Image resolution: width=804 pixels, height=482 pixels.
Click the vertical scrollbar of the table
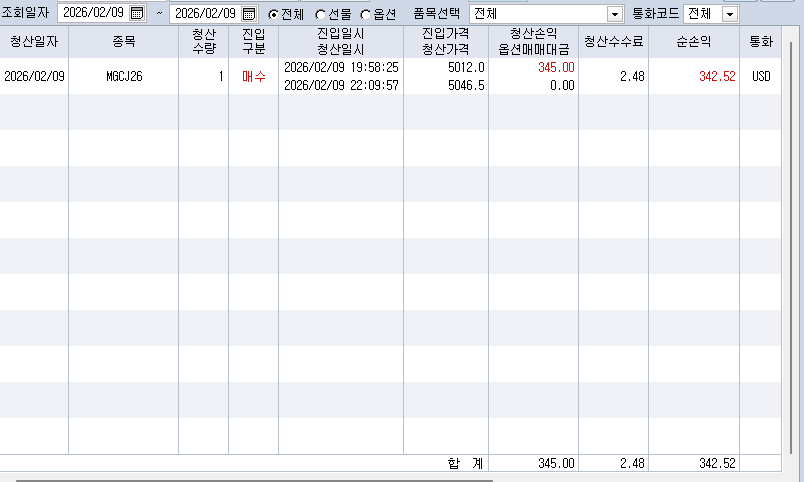[791, 249]
